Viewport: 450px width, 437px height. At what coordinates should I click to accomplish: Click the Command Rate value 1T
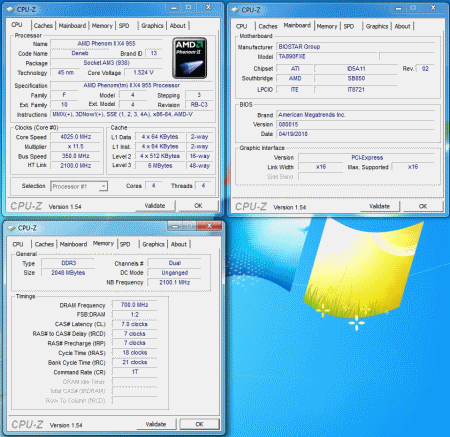[135, 372]
